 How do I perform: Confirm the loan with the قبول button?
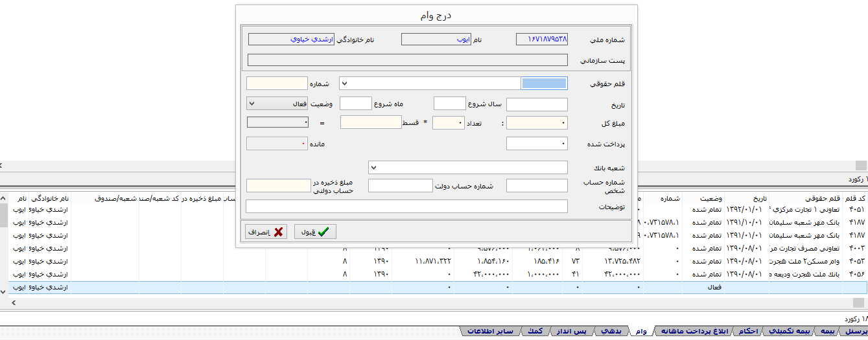315,232
